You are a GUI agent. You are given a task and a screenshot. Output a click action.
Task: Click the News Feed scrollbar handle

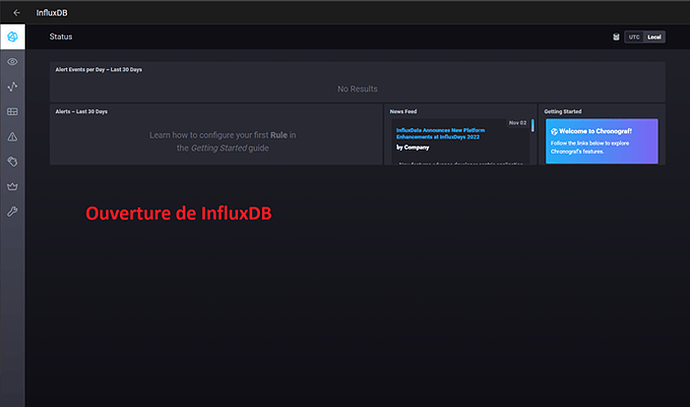tap(532, 125)
